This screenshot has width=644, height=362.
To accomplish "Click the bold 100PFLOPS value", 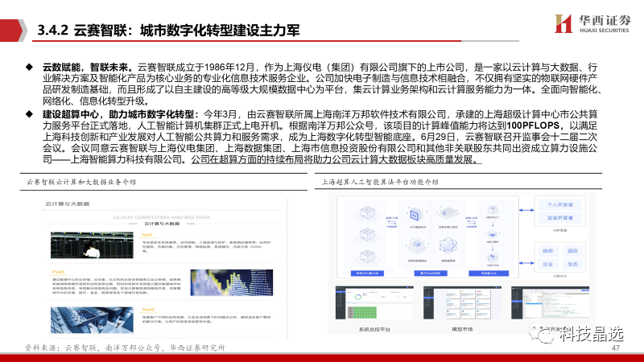I will (533, 125).
